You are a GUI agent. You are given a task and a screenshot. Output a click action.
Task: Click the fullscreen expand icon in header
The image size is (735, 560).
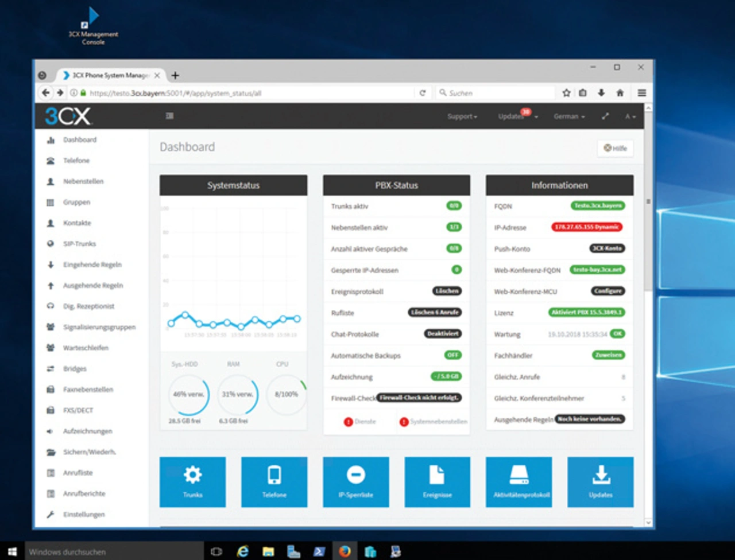(605, 116)
